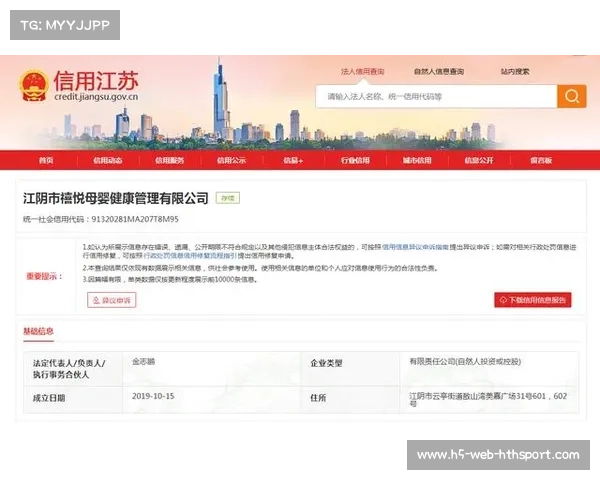Click the establishment date 2019-10-15
Screen dimensions: 600x480
pyautogui.click(x=153, y=396)
